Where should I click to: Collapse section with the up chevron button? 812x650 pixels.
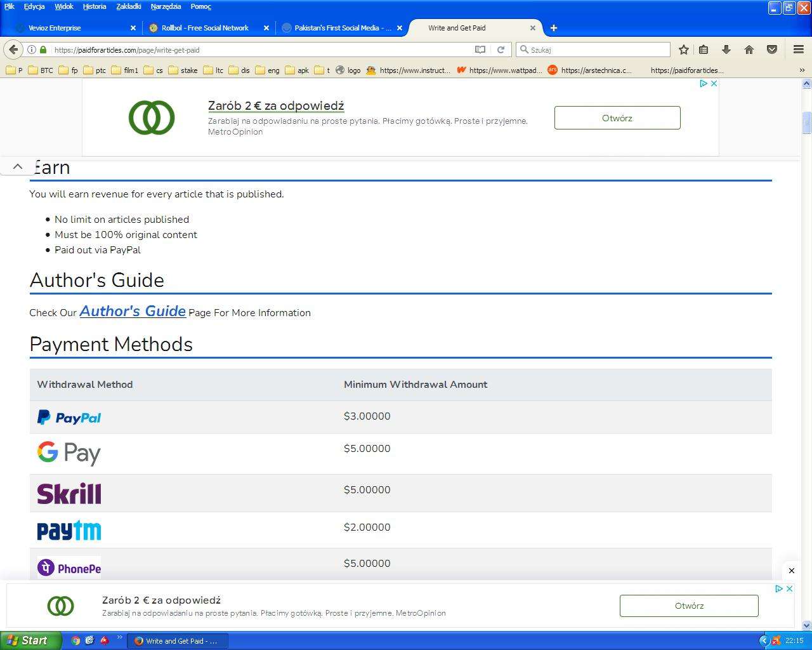point(18,166)
